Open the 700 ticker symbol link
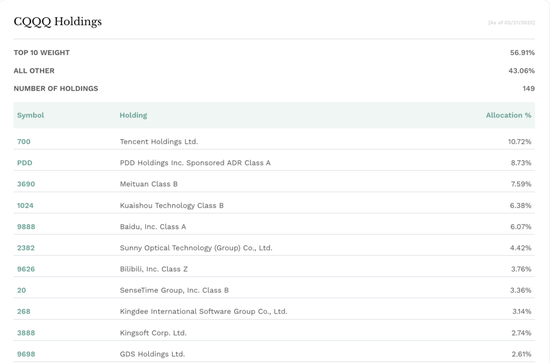 coord(24,142)
